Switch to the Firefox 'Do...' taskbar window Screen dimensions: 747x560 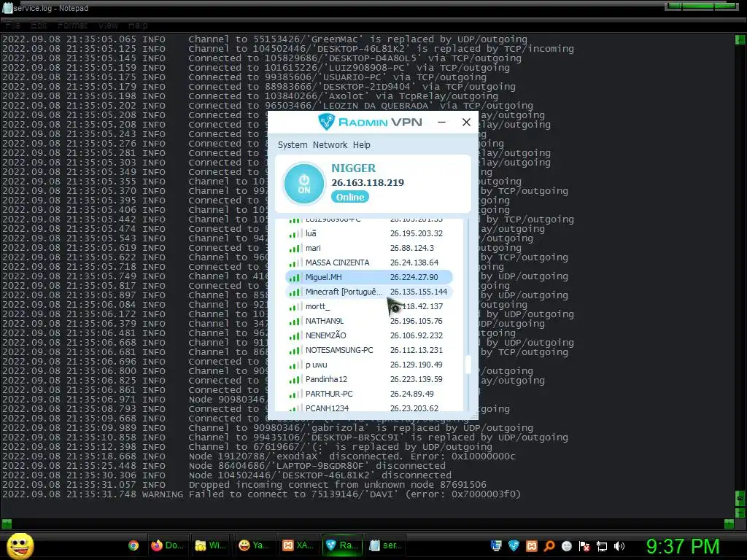click(167, 545)
